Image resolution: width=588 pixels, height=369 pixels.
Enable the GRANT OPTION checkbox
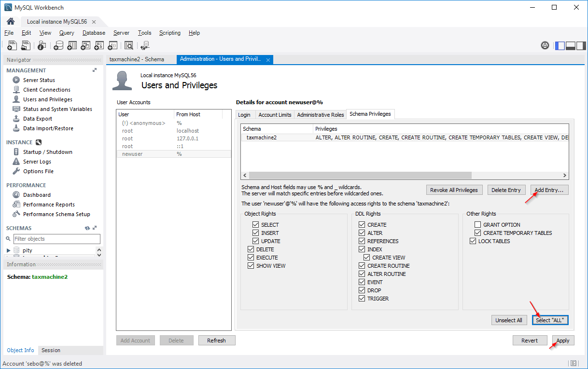(477, 225)
